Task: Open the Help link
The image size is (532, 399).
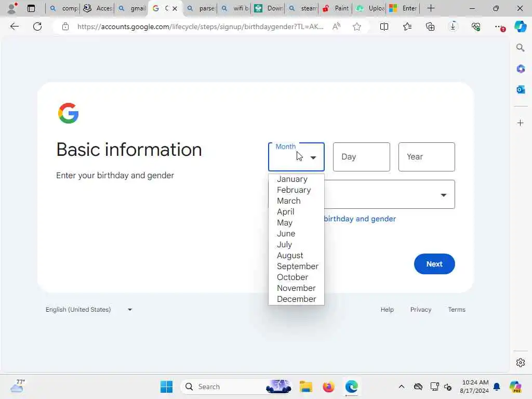Action: pyautogui.click(x=387, y=310)
